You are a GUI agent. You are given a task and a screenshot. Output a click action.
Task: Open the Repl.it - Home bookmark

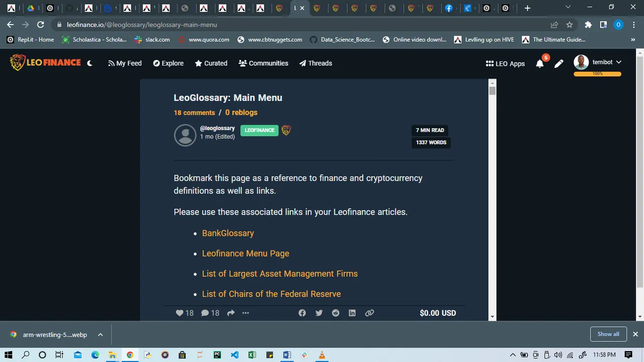pos(31,40)
